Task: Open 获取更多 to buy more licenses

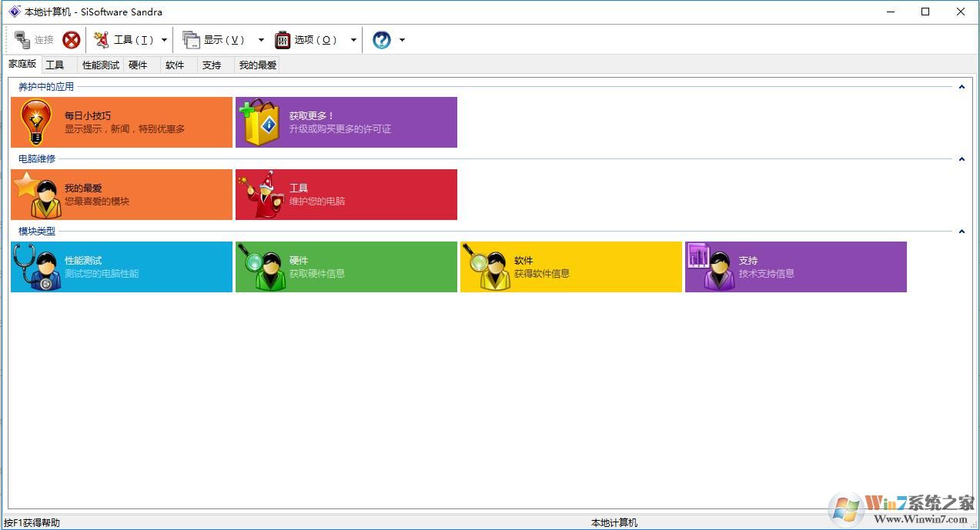Action: (346, 122)
